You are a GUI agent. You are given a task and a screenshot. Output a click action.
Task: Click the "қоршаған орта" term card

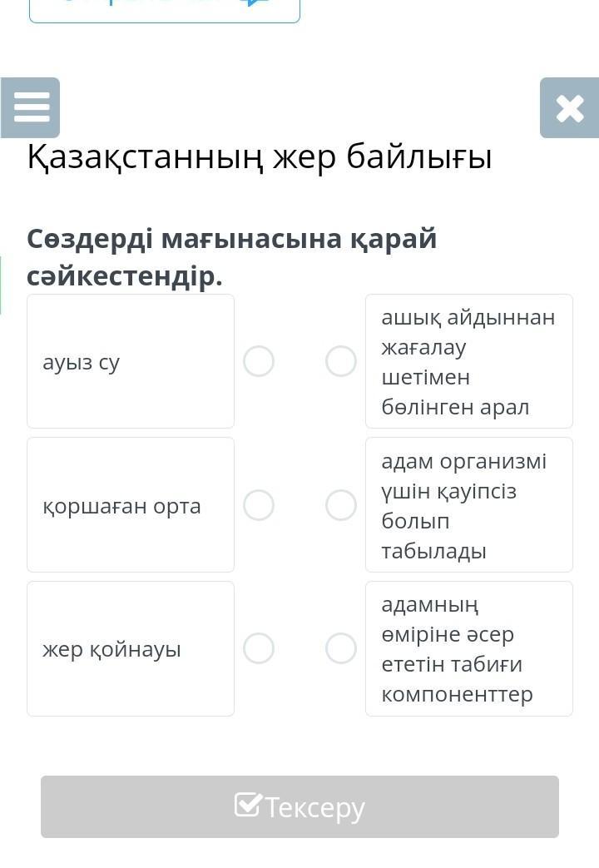[x=131, y=505]
